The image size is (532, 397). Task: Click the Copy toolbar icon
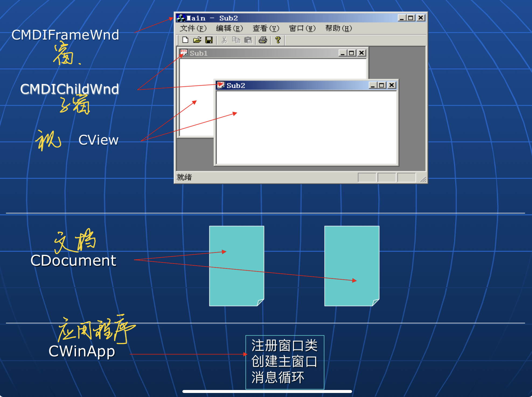(x=236, y=40)
